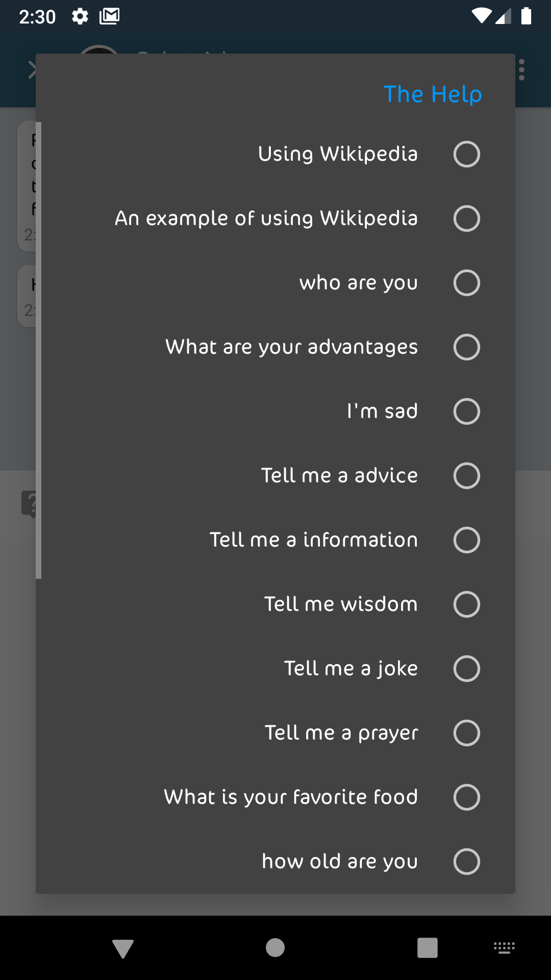Image resolution: width=551 pixels, height=980 pixels.
Task: Tap the help question mark icon
Action: click(x=29, y=504)
